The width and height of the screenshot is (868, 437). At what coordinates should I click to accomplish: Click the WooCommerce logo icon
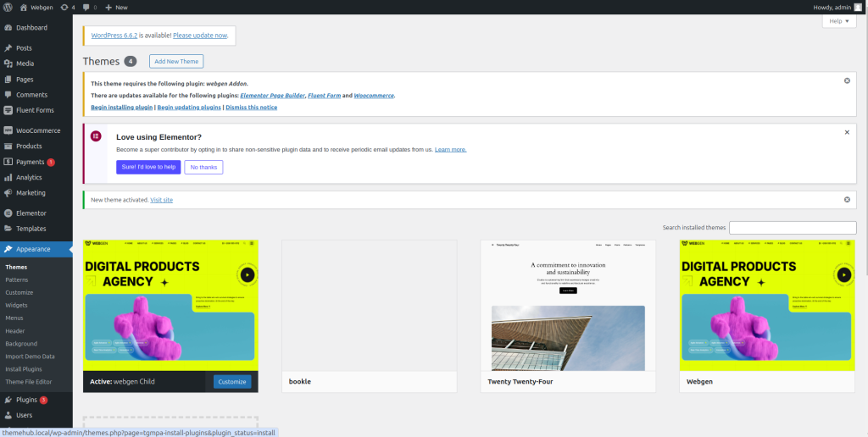8,130
